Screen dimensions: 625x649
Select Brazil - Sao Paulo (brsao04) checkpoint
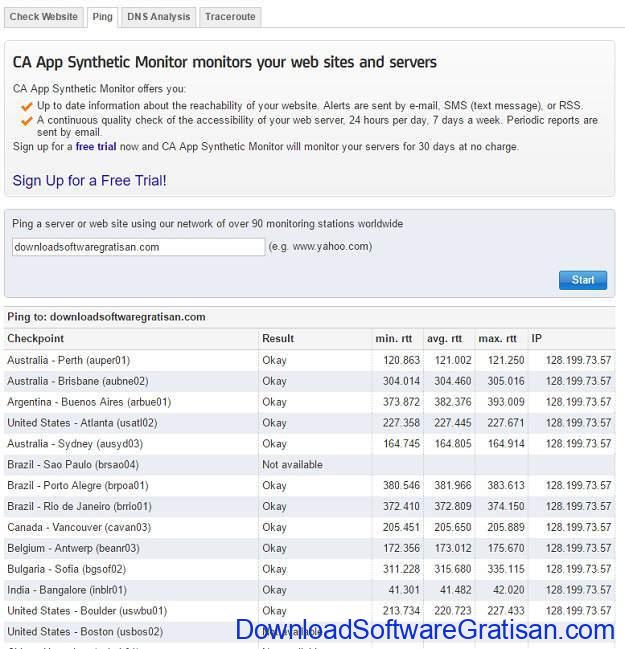73,465
